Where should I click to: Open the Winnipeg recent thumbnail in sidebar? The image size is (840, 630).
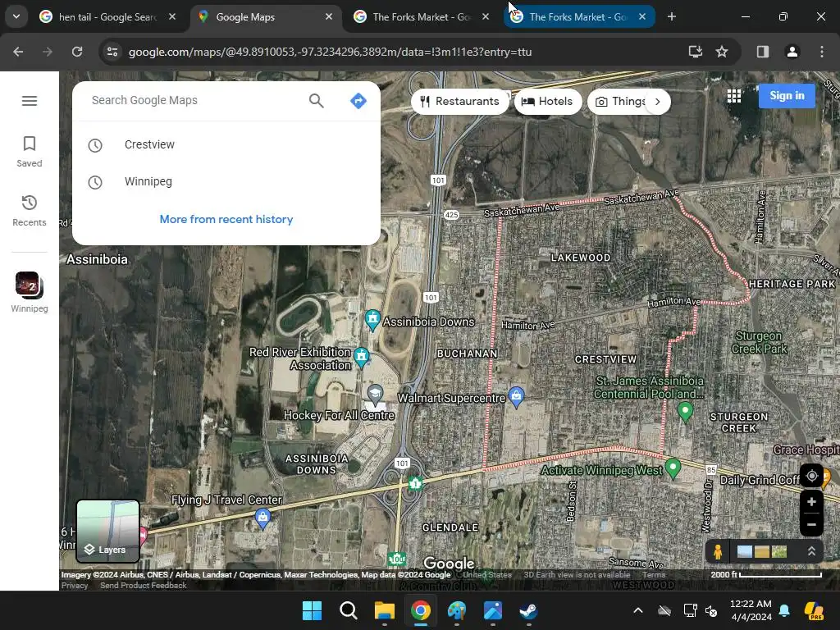pyautogui.click(x=30, y=292)
